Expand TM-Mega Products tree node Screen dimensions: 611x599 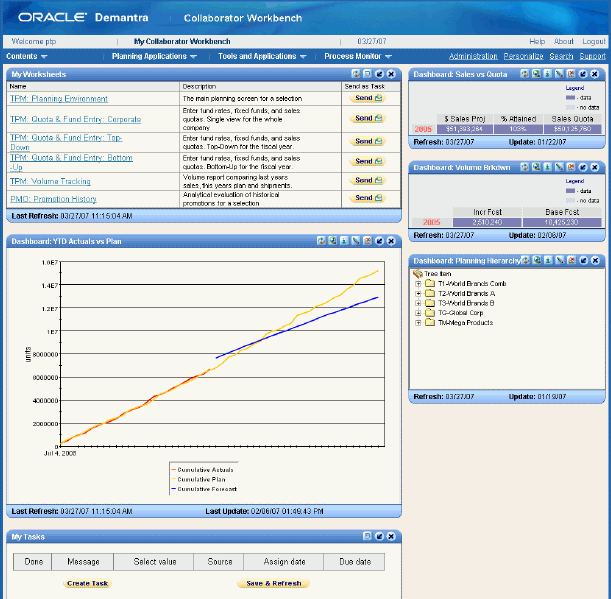pos(418,323)
